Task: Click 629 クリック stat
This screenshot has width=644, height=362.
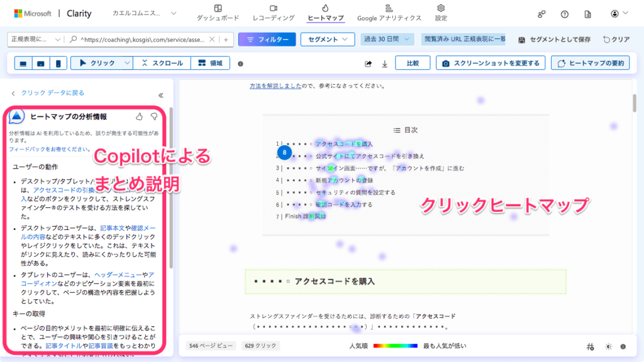Action: pyautogui.click(x=260, y=346)
